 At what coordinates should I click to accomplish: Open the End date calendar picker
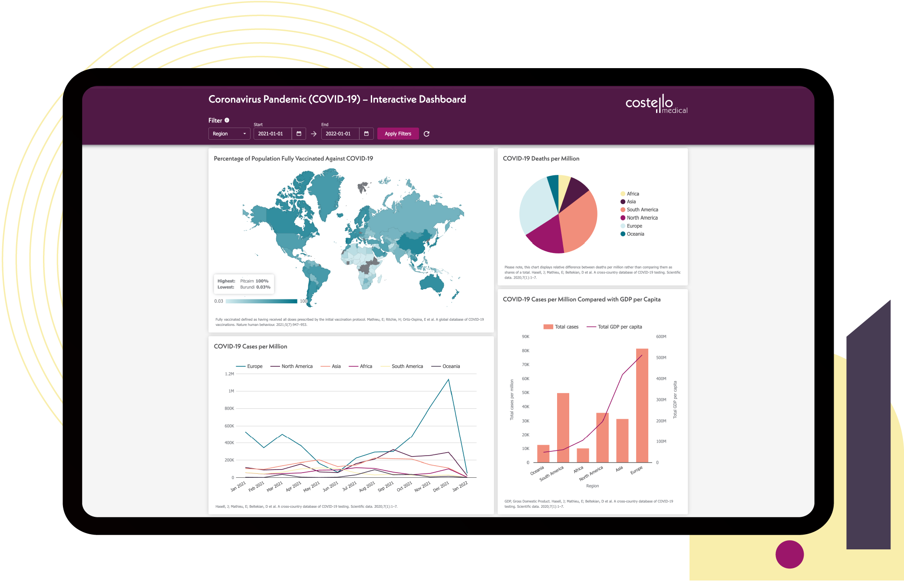[x=366, y=134]
